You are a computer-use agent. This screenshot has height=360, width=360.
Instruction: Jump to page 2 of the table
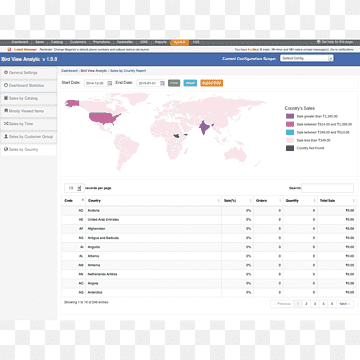click(306, 304)
